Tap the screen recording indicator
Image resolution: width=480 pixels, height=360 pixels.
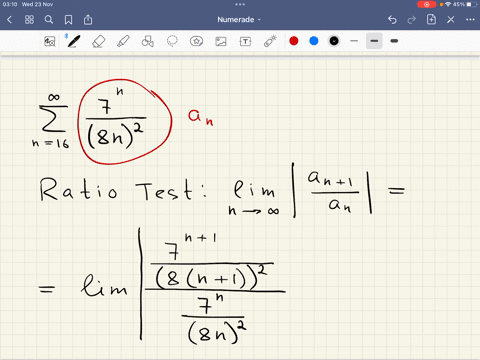[426, 4]
